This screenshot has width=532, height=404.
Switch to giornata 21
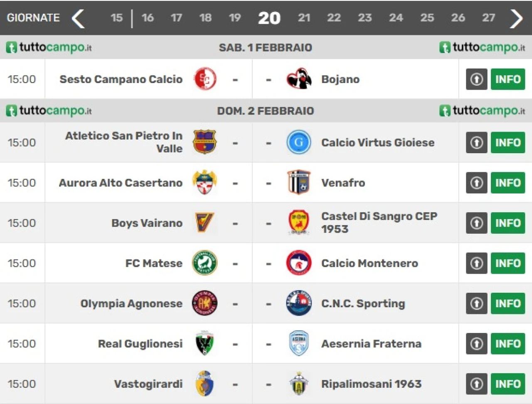[304, 18]
